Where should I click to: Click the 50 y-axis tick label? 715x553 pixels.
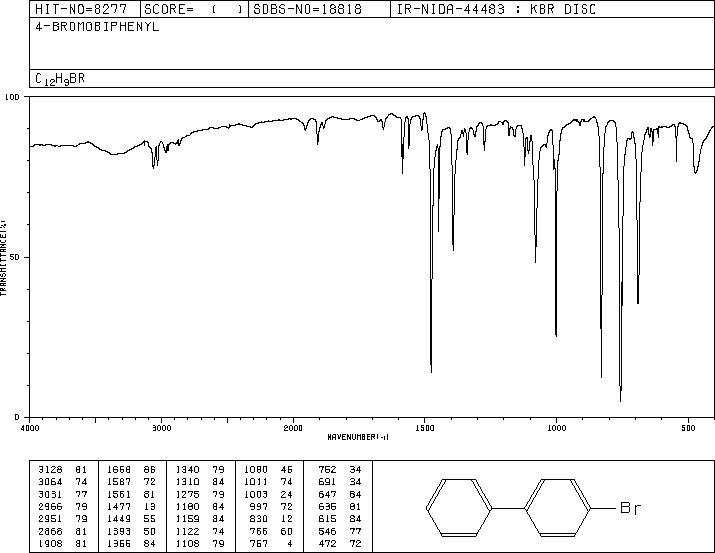(15, 257)
